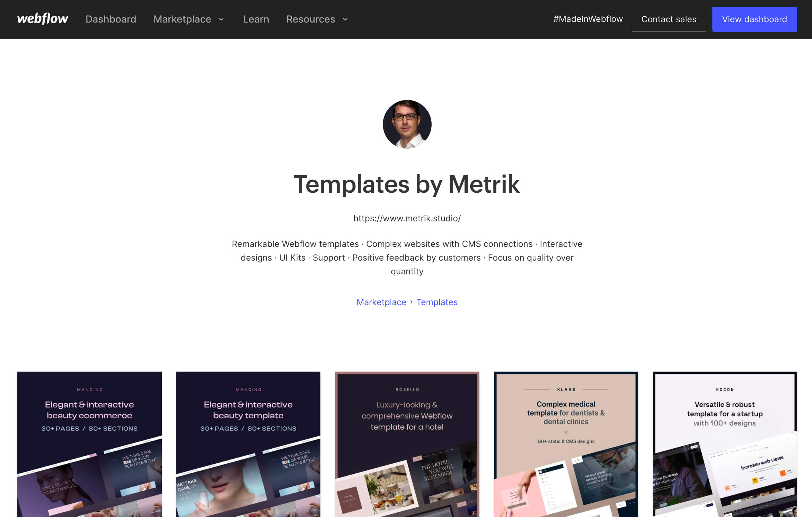Click the profile avatar image icon

(407, 124)
